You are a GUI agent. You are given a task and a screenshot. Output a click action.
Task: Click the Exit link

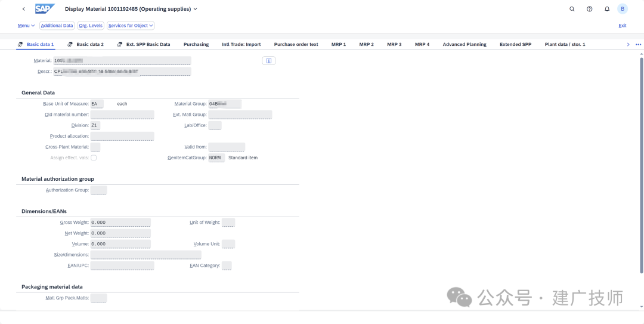click(622, 26)
